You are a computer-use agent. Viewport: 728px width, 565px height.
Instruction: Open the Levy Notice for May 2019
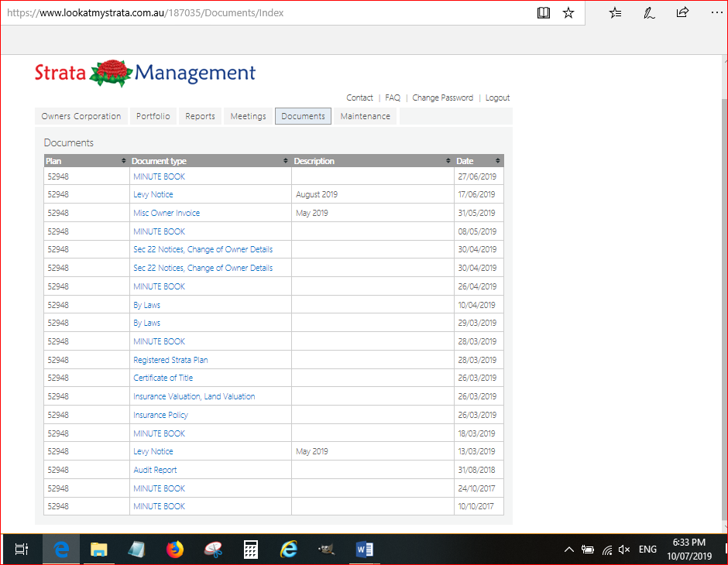pos(153,451)
